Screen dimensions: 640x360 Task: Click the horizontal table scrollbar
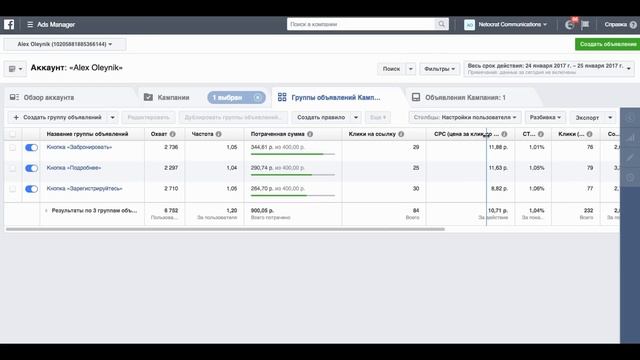225,229
